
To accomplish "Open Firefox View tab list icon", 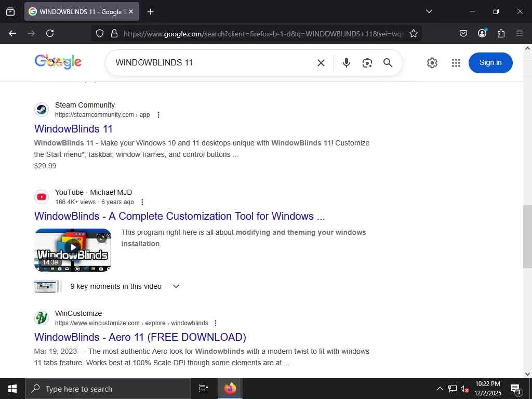I will 10,11.
